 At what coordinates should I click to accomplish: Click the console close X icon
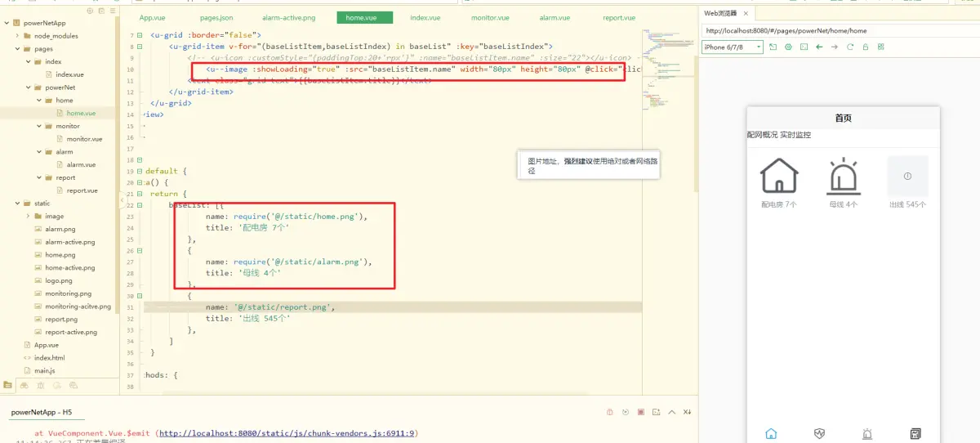(687, 412)
